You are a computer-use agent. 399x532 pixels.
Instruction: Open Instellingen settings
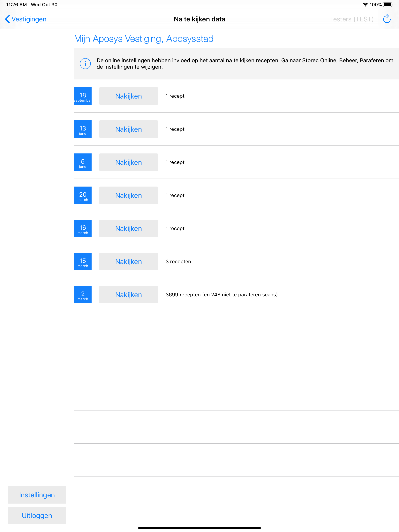37,495
